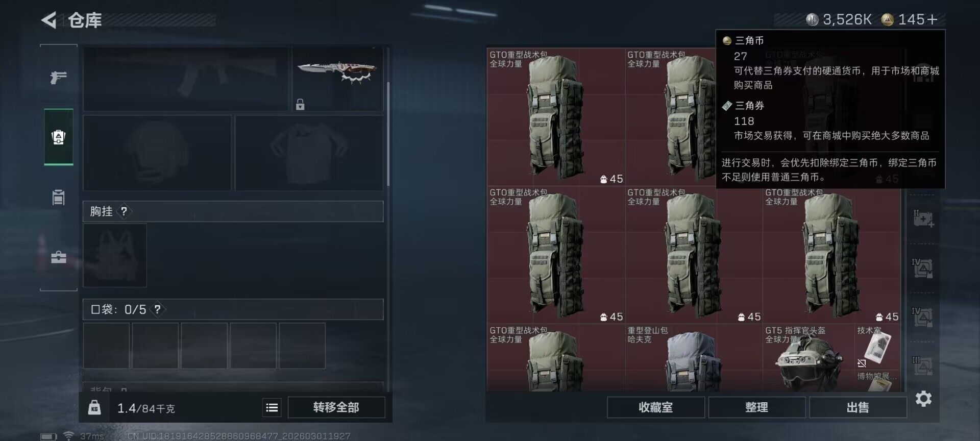The height and width of the screenshot is (441, 980).
Task: Click the settings gear icon
Action: coord(923,399)
